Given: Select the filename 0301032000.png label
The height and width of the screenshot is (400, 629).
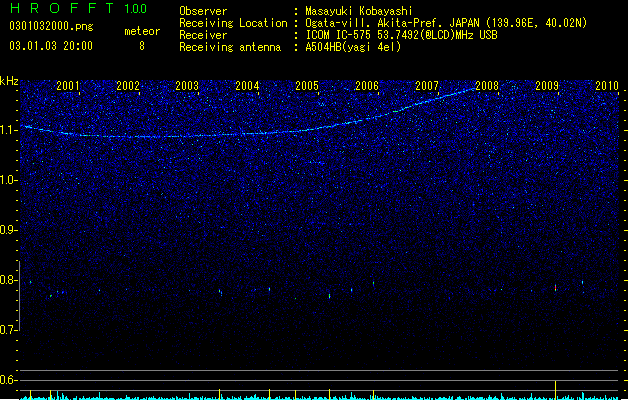Looking at the screenshot, I should [x=51, y=26].
